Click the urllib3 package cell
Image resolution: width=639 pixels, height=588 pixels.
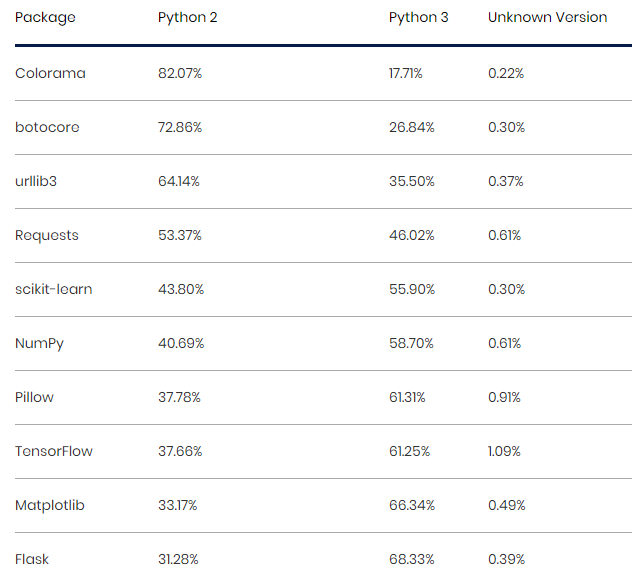coord(39,181)
